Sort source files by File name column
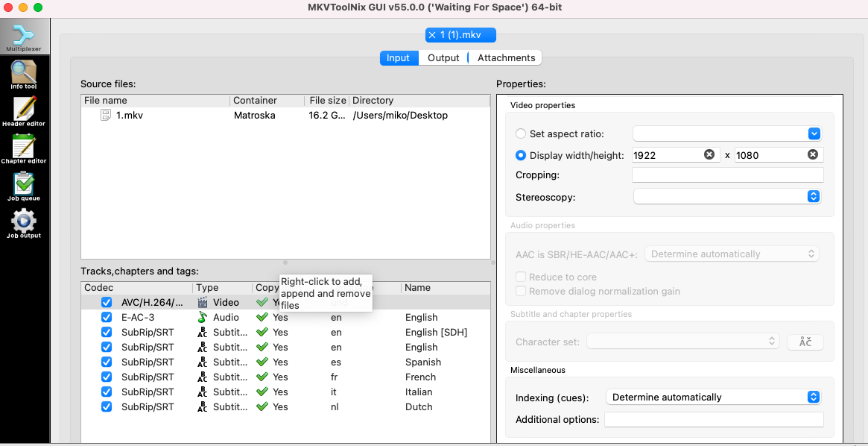 click(156, 100)
